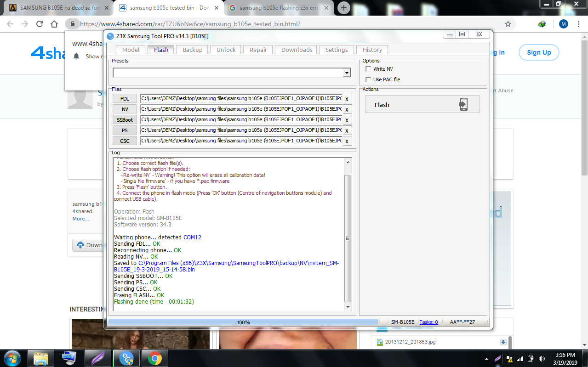This screenshot has height=367, width=588.
Task: Open the Chrome three-dot menu
Action: pos(579,24)
